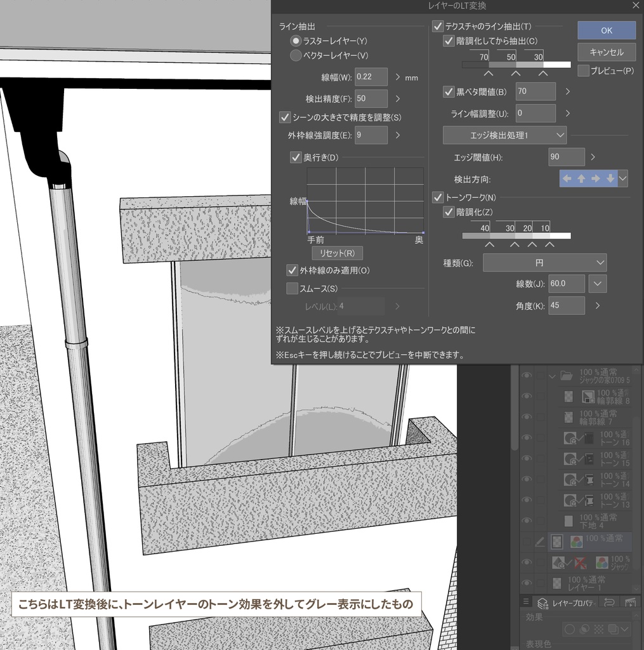Screen dimensions: 644x650
Task: Expand the 線幅 slider arrow
Action: coord(397,77)
